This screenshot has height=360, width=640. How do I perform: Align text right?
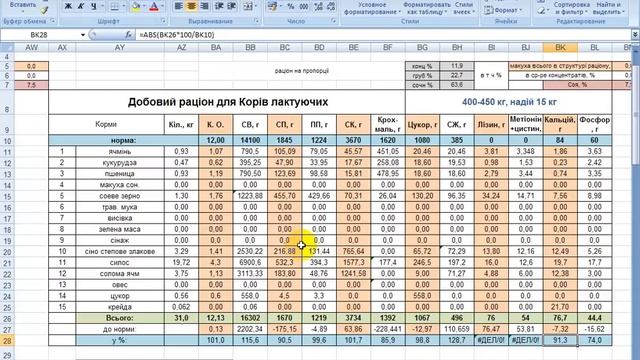(204, 6)
